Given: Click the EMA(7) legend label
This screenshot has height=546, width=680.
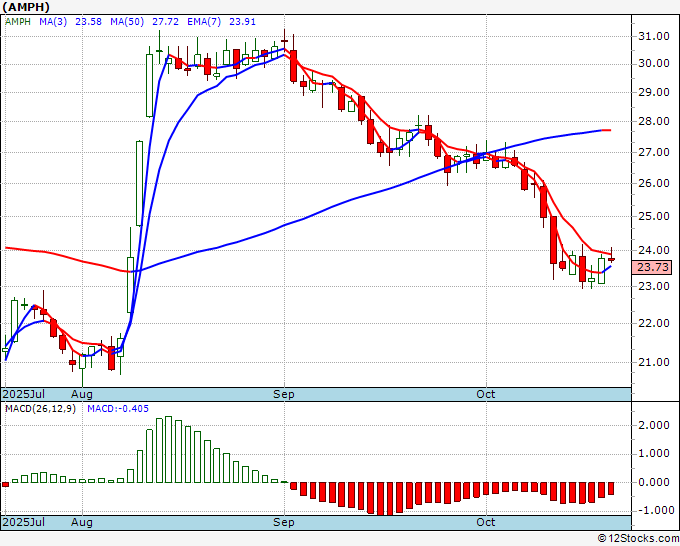Looking at the screenshot, I should tap(204, 22).
